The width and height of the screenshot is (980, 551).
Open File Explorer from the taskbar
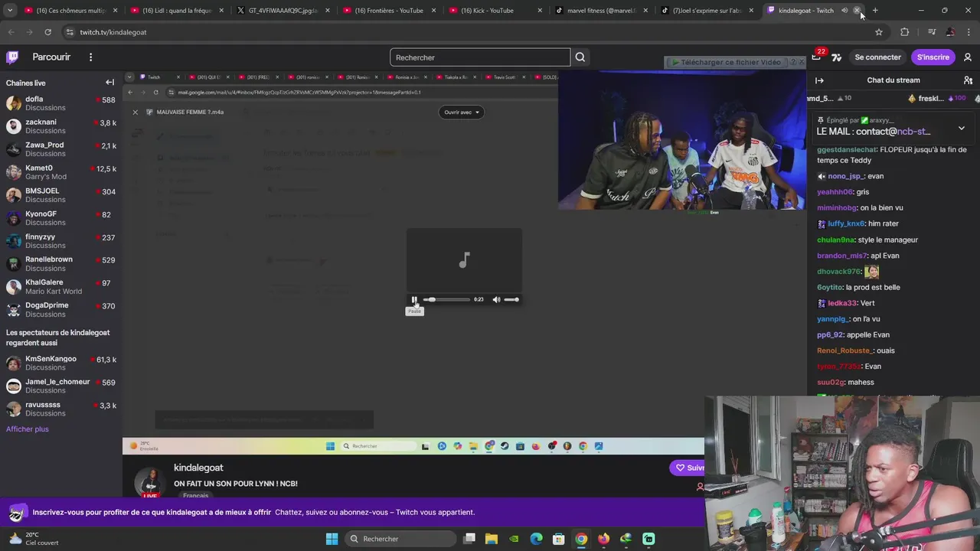pyautogui.click(x=491, y=539)
